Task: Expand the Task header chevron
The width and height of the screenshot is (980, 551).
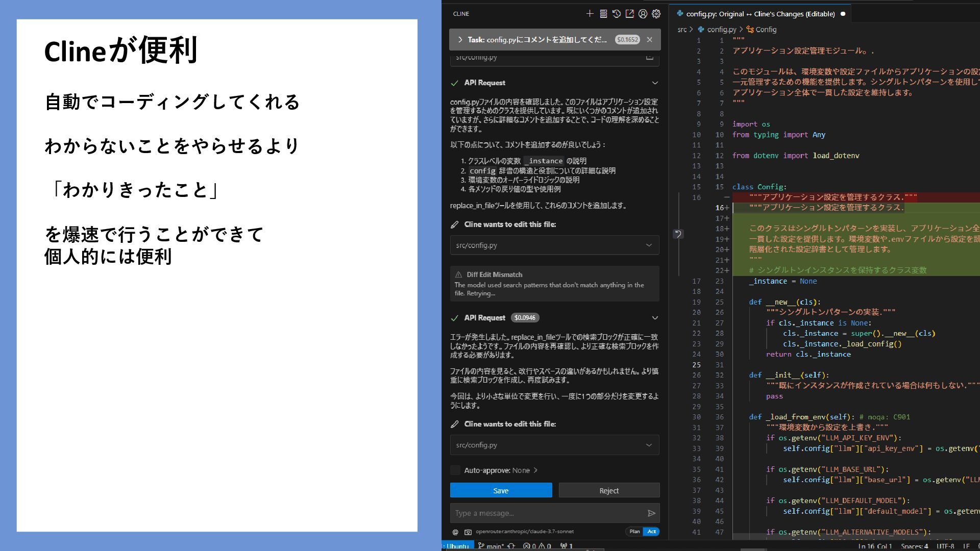Action: click(460, 40)
